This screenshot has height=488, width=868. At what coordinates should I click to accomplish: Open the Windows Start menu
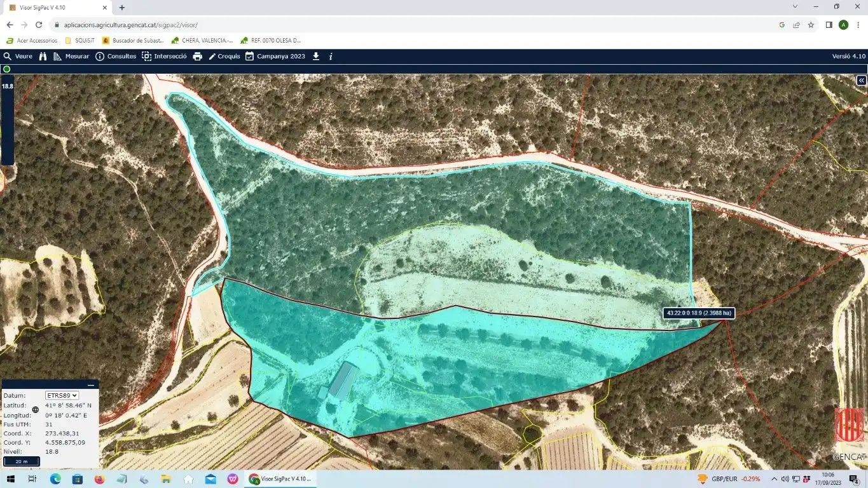(x=10, y=479)
